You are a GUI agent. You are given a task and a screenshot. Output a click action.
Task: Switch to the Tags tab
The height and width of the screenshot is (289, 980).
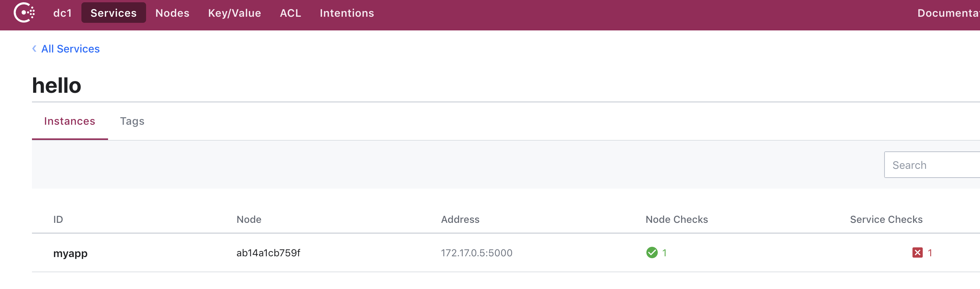pos(132,121)
